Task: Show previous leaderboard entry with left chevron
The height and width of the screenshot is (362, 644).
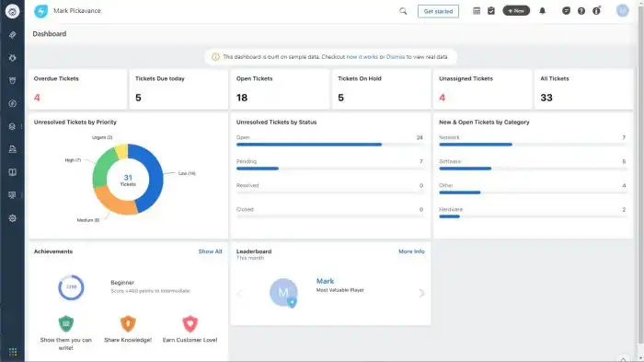Action: point(240,293)
